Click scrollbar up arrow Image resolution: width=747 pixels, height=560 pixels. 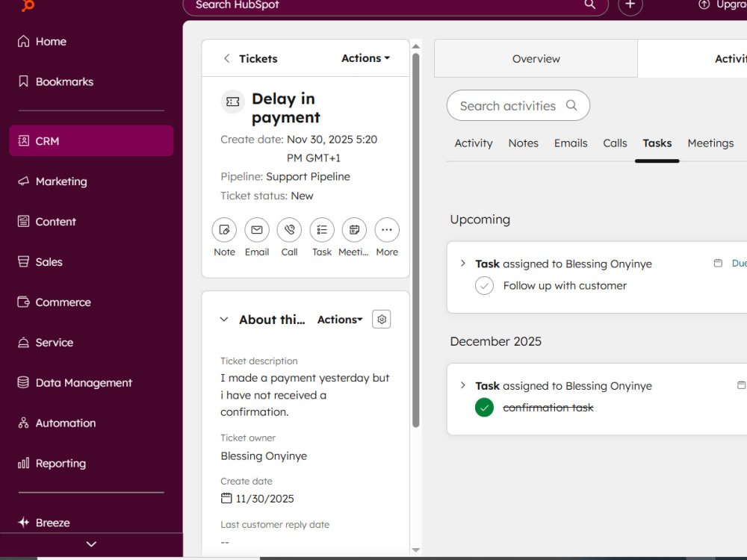click(x=416, y=46)
